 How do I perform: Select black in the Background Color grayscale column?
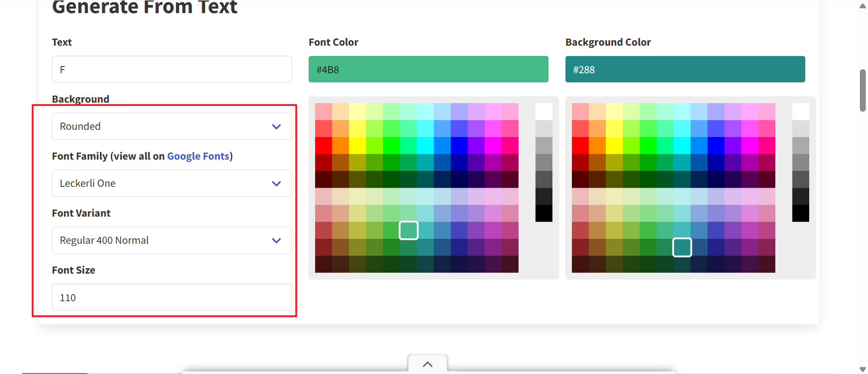(x=801, y=213)
